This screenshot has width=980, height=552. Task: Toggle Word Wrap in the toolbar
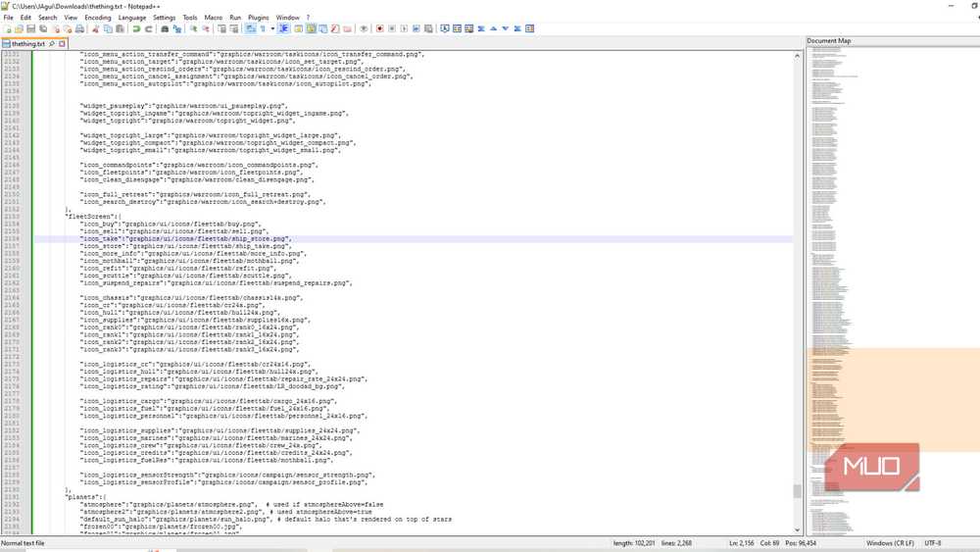coord(251,28)
